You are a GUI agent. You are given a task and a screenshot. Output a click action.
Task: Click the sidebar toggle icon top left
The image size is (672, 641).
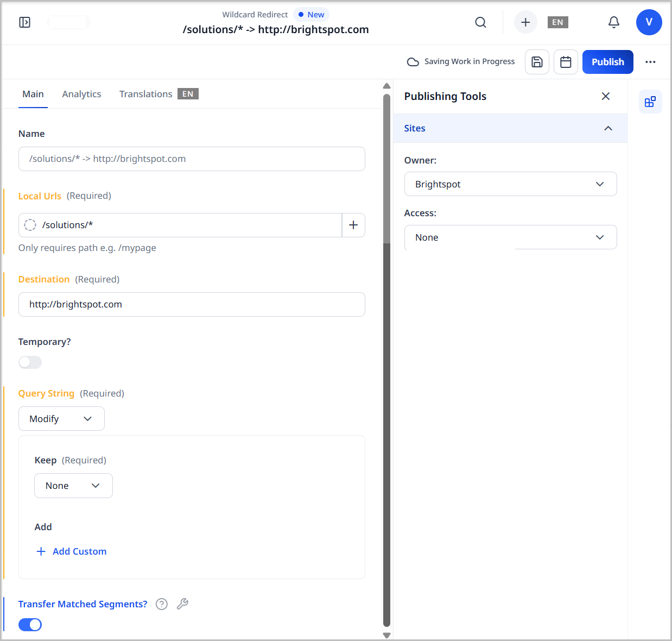click(24, 22)
